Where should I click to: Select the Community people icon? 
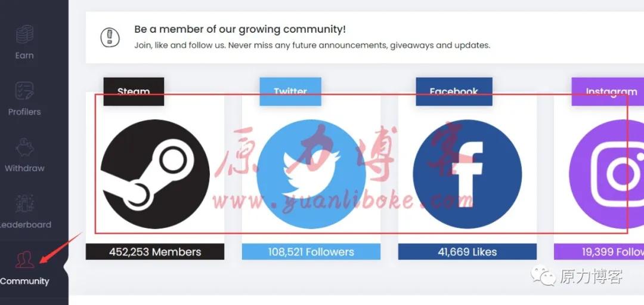[24, 260]
